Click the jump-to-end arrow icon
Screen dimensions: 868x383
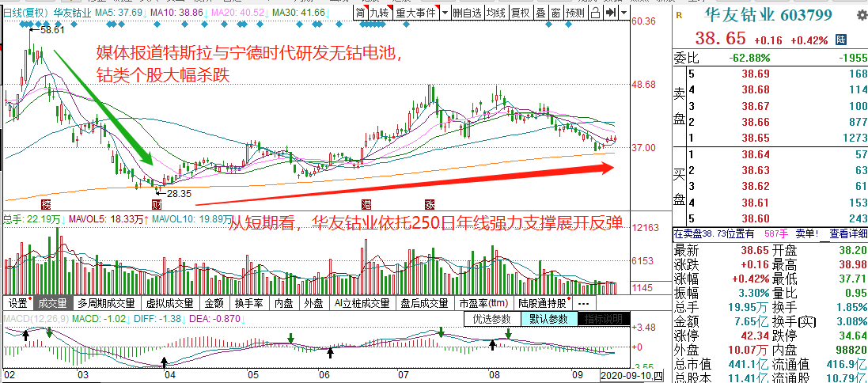click(611, 13)
